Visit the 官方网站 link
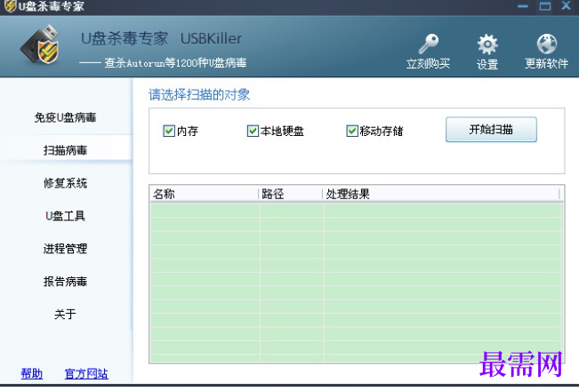The image size is (579, 392). (x=86, y=374)
